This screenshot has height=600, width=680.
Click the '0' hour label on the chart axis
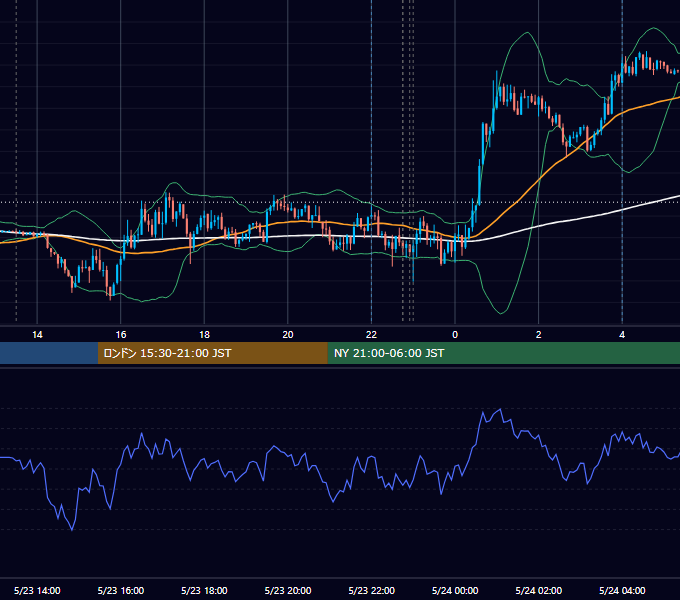pos(455,335)
